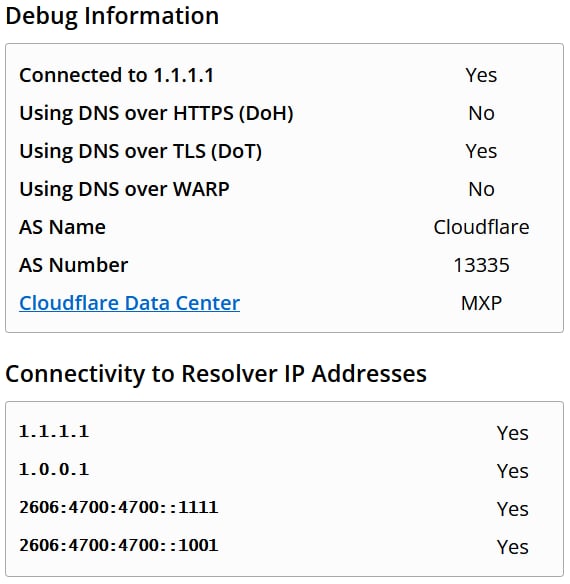Click the AS Name label
This screenshot has height=584, width=570.
tap(62, 227)
